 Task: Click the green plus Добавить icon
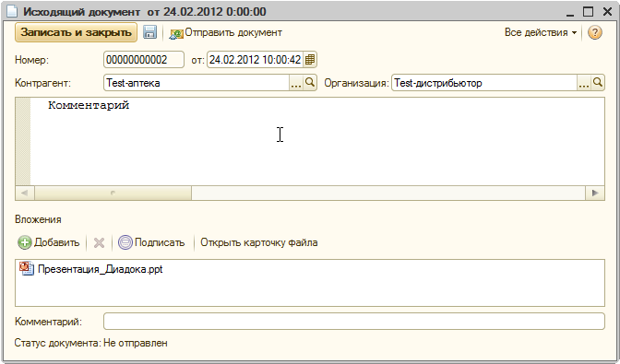click(x=25, y=242)
